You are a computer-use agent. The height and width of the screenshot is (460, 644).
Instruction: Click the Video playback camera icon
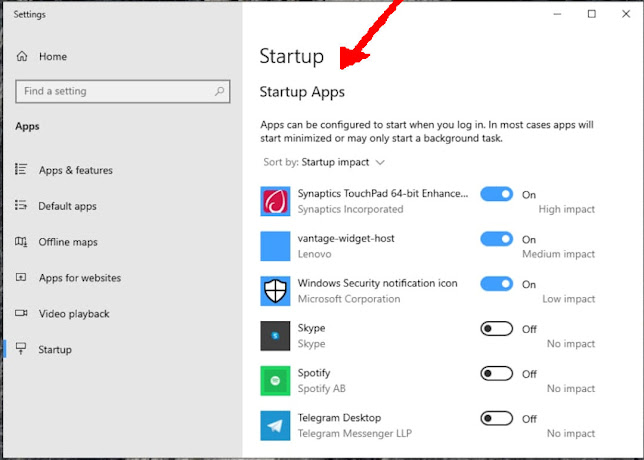pyautogui.click(x=21, y=313)
